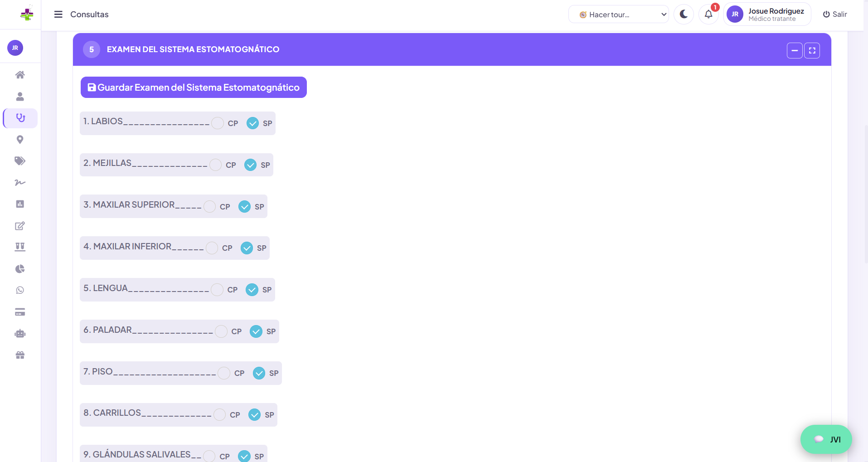Open the patients person icon in sidebar

tap(20, 97)
